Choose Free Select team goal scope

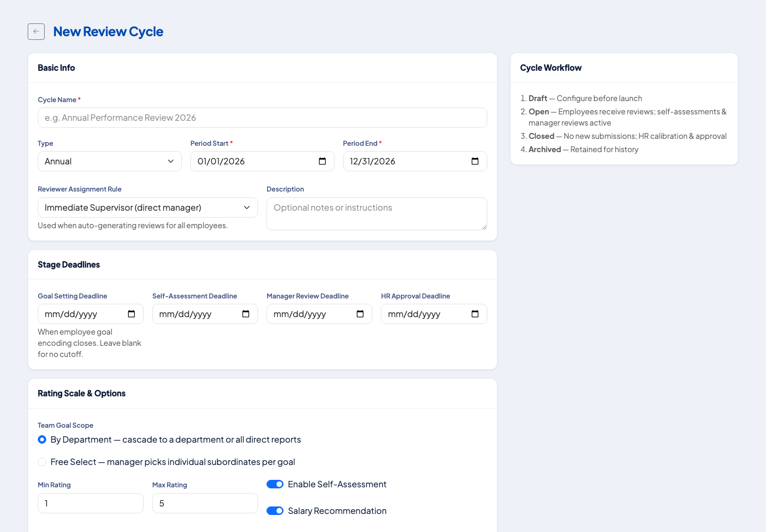(x=42, y=462)
